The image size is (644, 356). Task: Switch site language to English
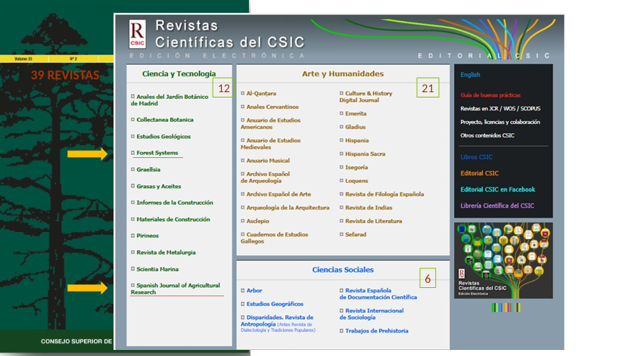click(470, 75)
